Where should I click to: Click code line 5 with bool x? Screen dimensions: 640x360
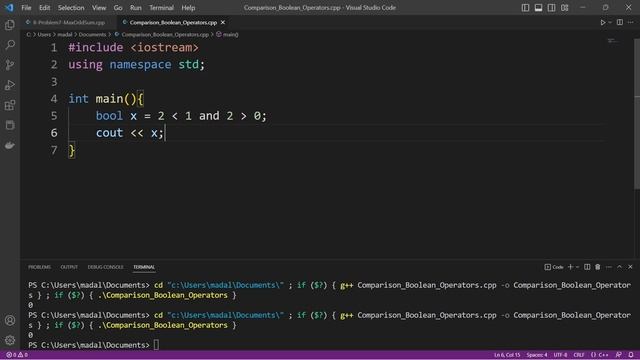pyautogui.click(x=181, y=116)
